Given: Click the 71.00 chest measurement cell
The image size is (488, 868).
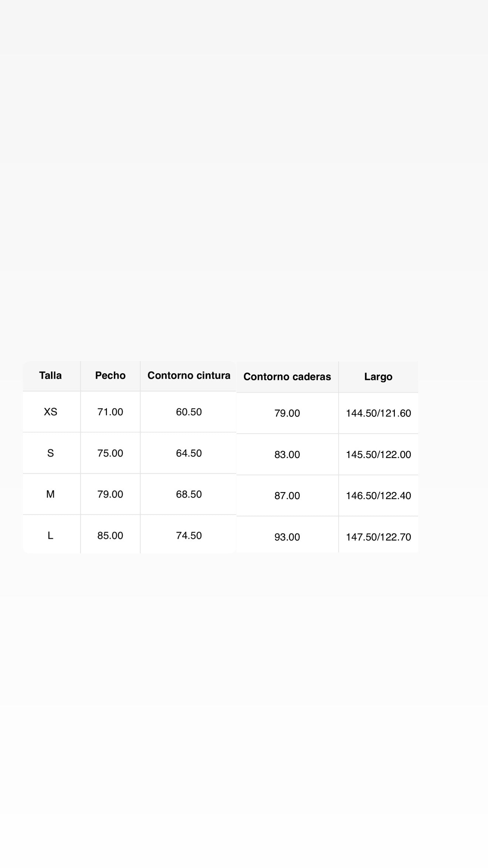Looking at the screenshot, I should click(110, 412).
